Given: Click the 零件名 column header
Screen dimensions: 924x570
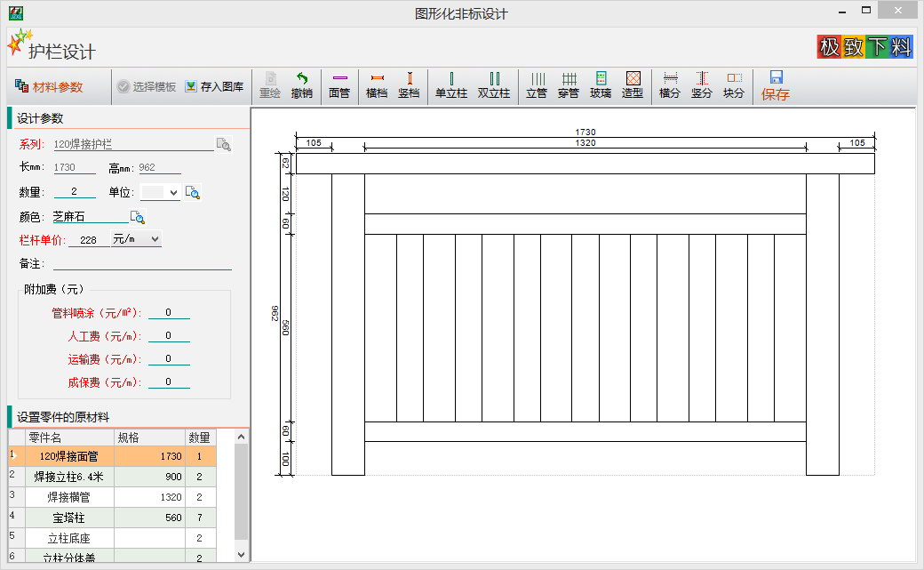Looking at the screenshot, I should (69, 438).
